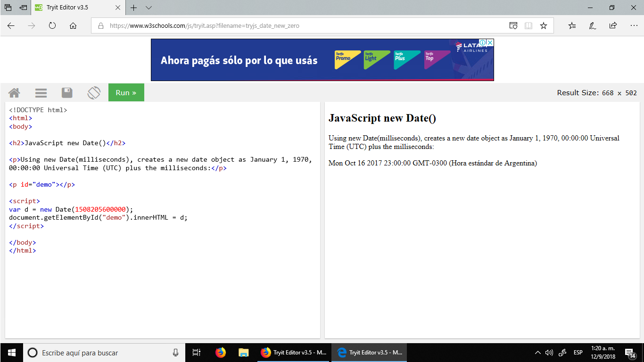
Task: Click the number 1508205600000 in the code
Action: 100,209
